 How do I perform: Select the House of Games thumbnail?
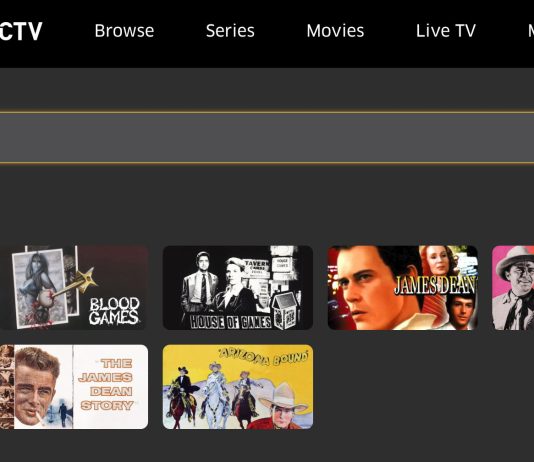click(x=238, y=288)
